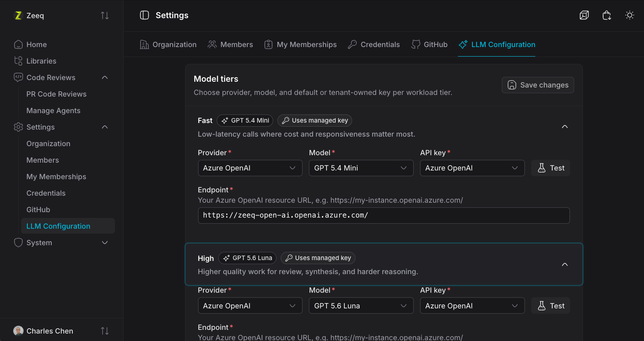Click the save disk icon in Save changes
This screenshot has width=644, height=341.
coord(512,85)
